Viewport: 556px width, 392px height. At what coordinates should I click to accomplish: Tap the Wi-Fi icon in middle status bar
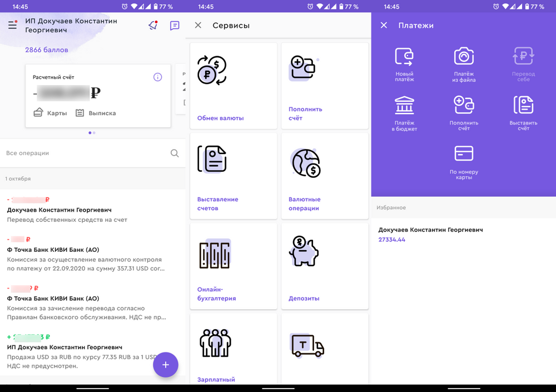tap(320, 6)
